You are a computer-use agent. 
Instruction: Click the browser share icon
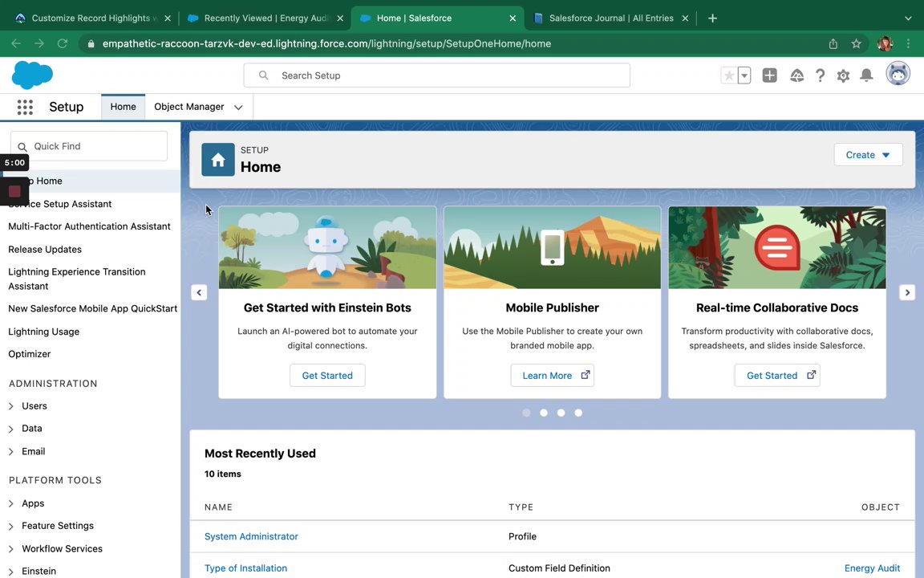(x=833, y=43)
